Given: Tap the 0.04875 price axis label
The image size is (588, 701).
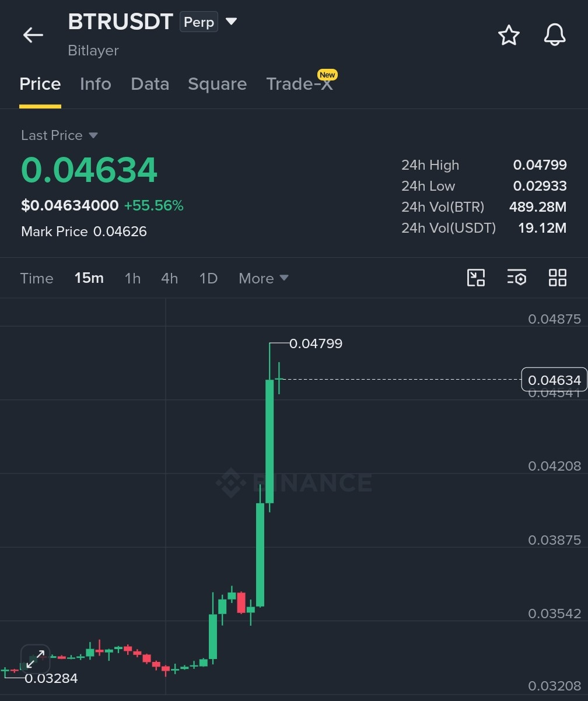Looking at the screenshot, I should [554, 319].
